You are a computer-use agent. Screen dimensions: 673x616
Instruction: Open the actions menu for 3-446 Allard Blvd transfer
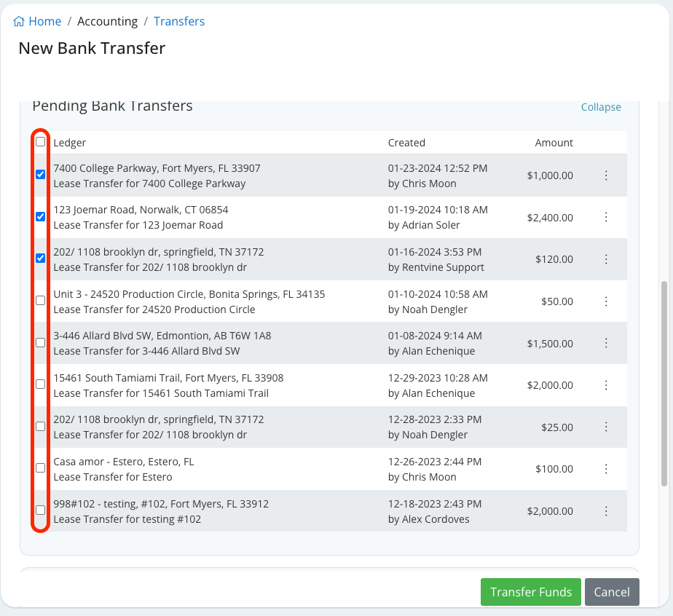point(606,342)
